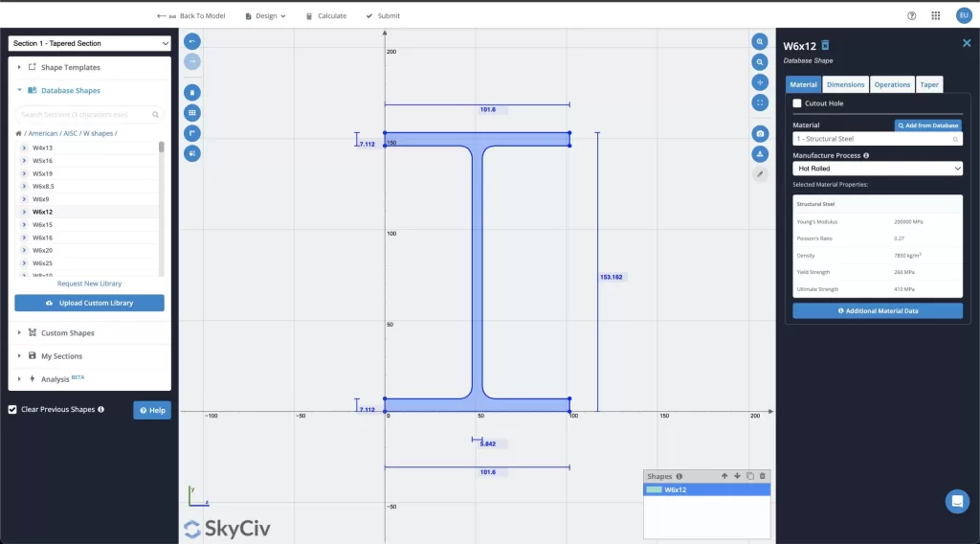Open the chat support bubble

point(957,502)
